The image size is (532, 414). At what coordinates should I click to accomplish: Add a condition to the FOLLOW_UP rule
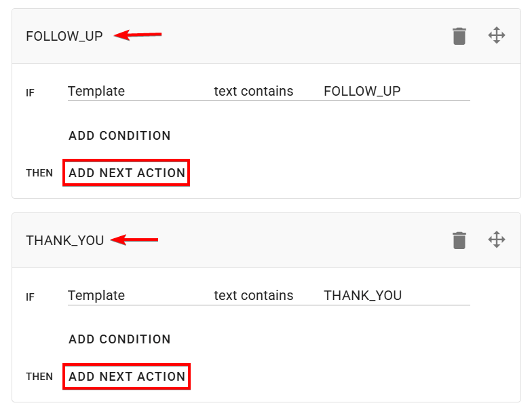point(119,136)
